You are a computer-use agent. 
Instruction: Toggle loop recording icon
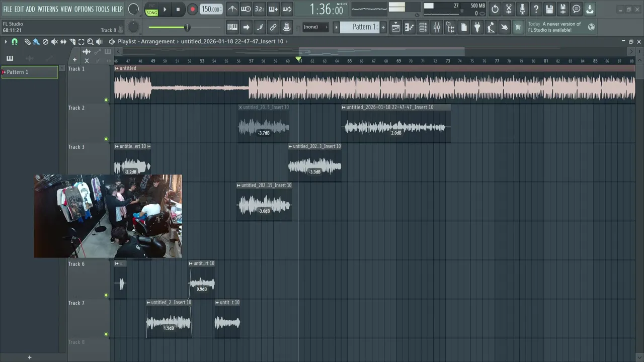287,9
